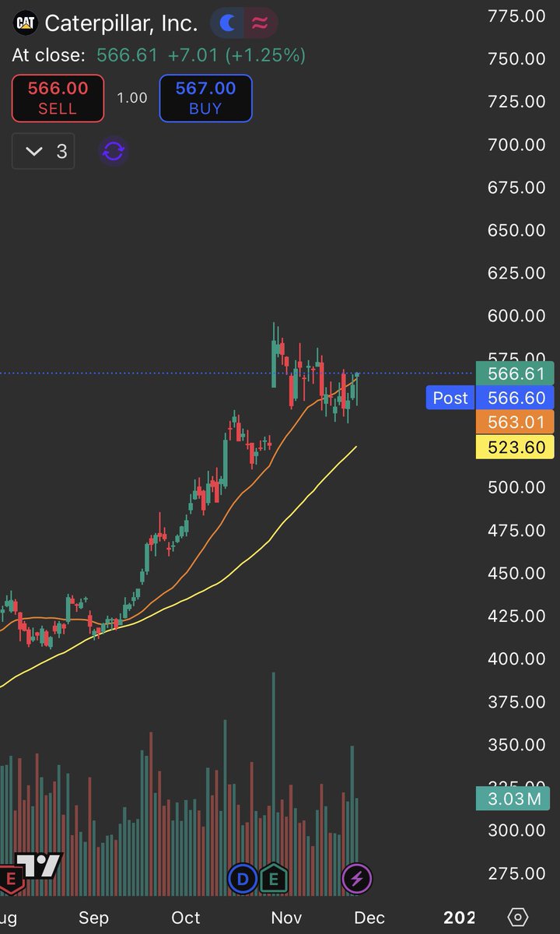
Task: Click the orange 563.01 moving average label
Action: [x=515, y=423]
